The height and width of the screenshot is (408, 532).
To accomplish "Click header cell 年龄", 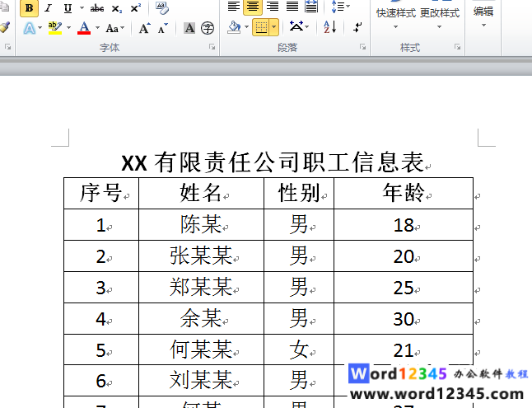I will tap(404, 193).
